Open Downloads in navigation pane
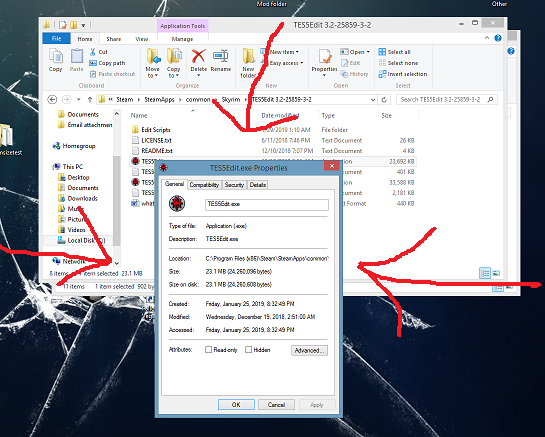This screenshot has height=437, width=545. pyautogui.click(x=83, y=199)
